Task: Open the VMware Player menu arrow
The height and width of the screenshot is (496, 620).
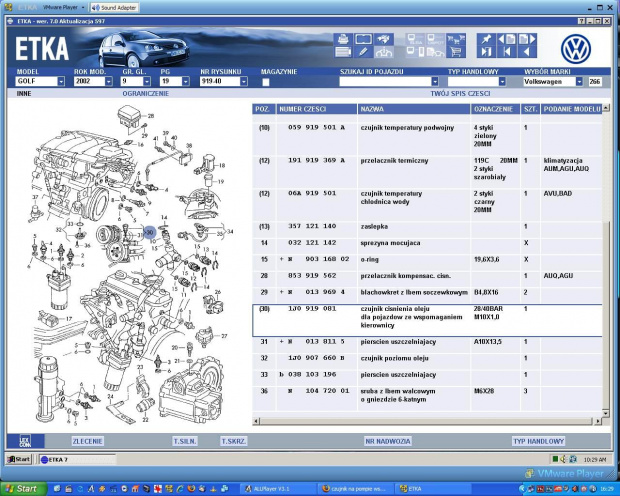Action: point(83,8)
